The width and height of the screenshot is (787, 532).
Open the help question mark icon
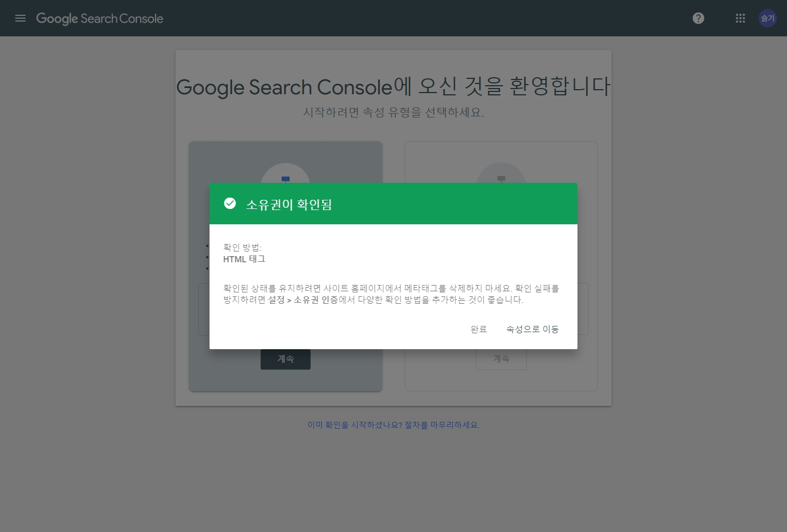point(698,18)
